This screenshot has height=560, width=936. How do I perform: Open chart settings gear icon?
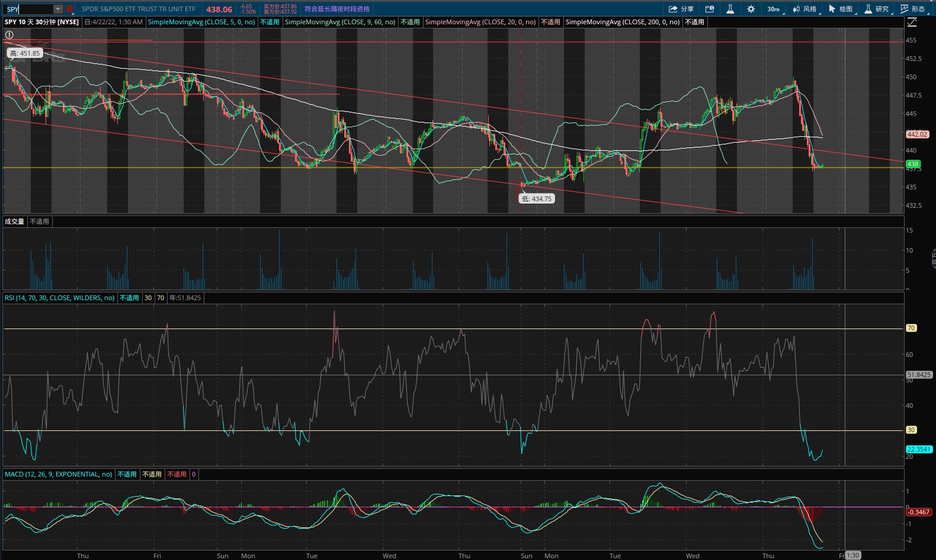tap(751, 9)
